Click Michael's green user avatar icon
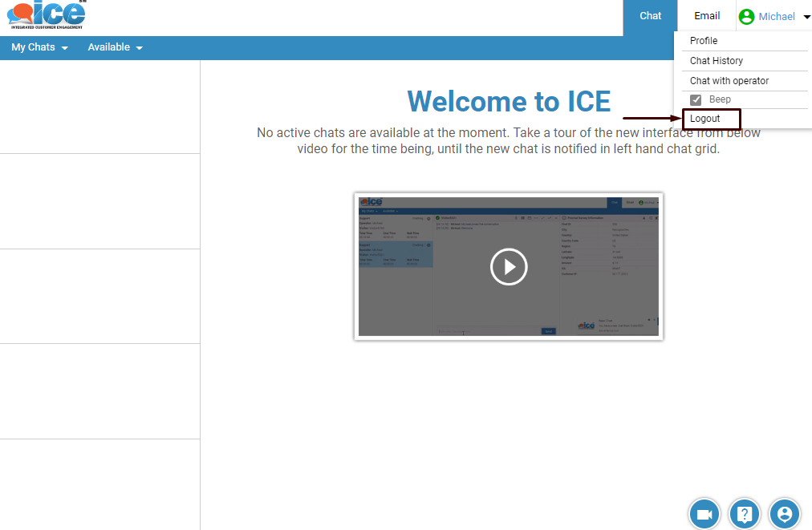 747,17
